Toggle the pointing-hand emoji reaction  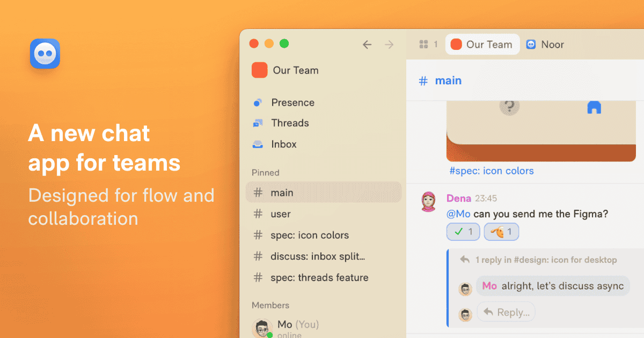[502, 232]
